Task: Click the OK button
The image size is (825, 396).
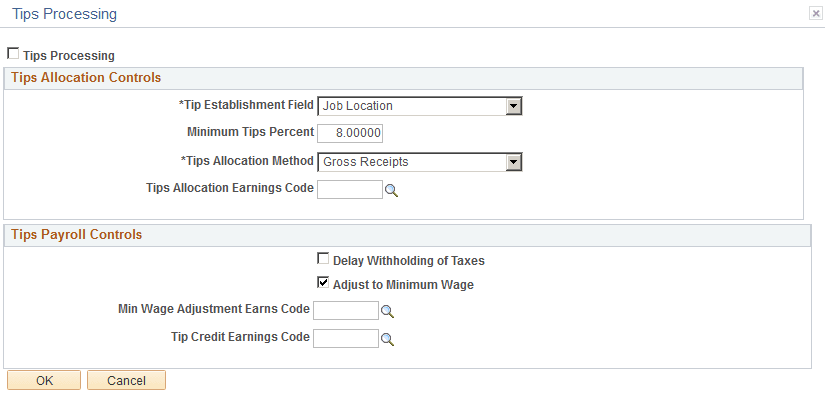Action: pyautogui.click(x=44, y=380)
